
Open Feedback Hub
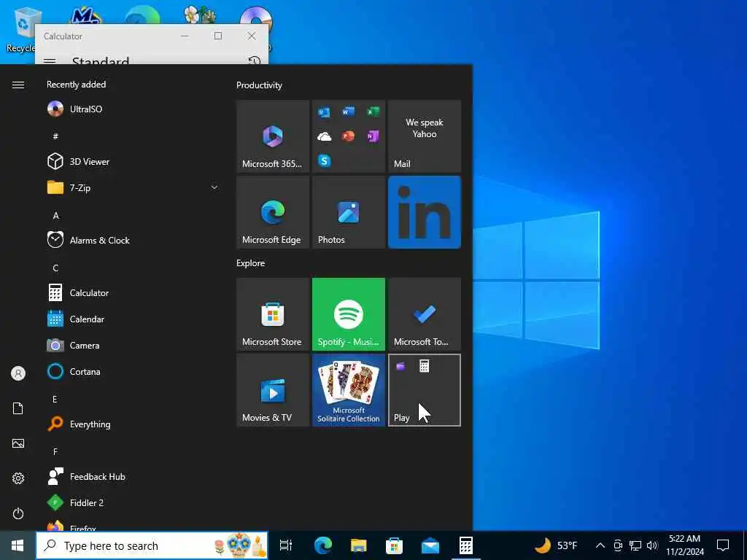pos(133,476)
